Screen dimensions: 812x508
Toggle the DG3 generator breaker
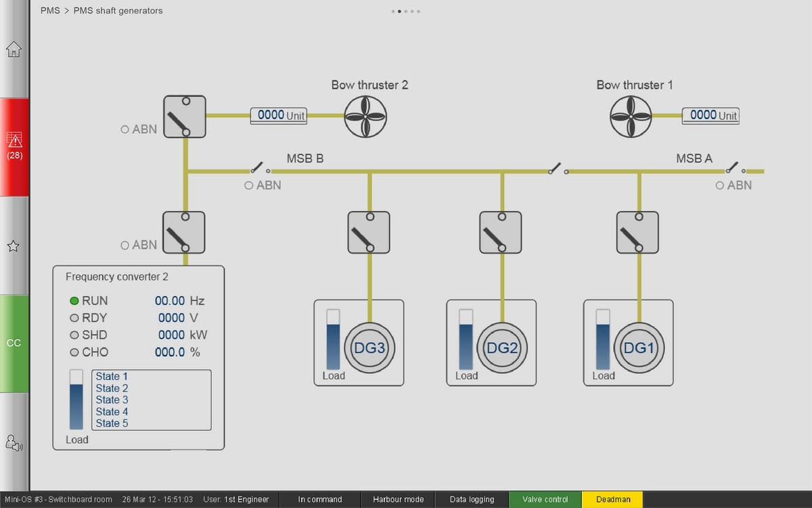369,232
